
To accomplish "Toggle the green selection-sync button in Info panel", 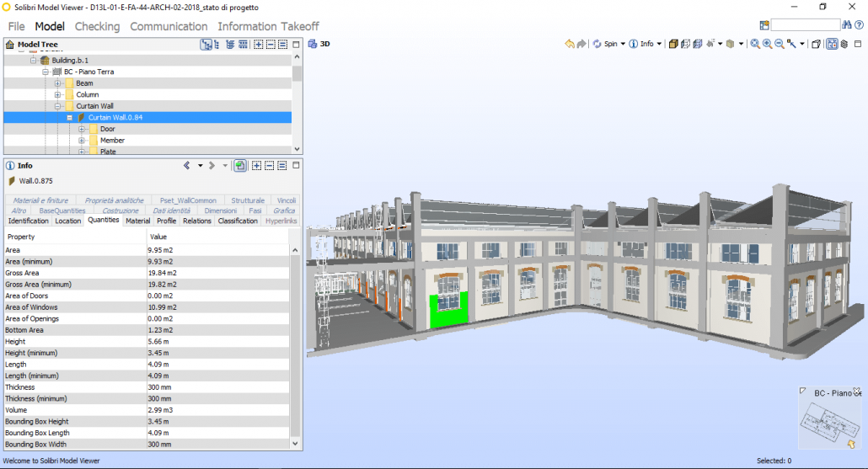I will (240, 165).
